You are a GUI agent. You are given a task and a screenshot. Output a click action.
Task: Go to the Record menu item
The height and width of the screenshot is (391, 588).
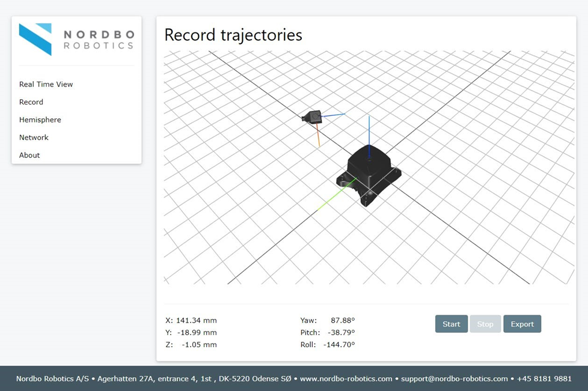(31, 102)
